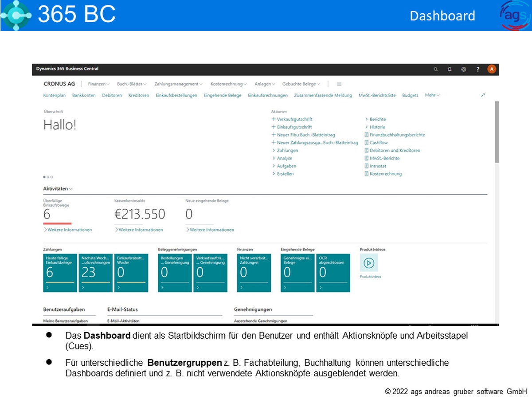
Task: Open the Finanzen dropdown menu
Action: pos(99,84)
